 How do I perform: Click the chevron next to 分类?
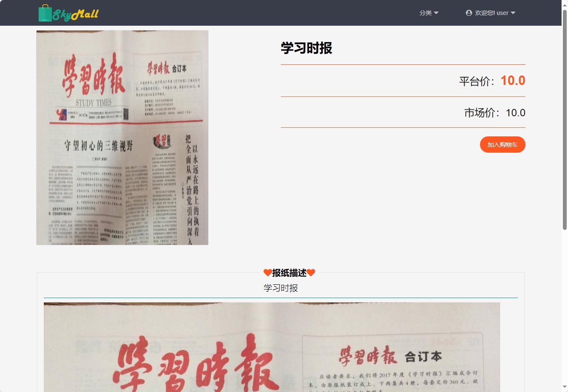point(436,13)
